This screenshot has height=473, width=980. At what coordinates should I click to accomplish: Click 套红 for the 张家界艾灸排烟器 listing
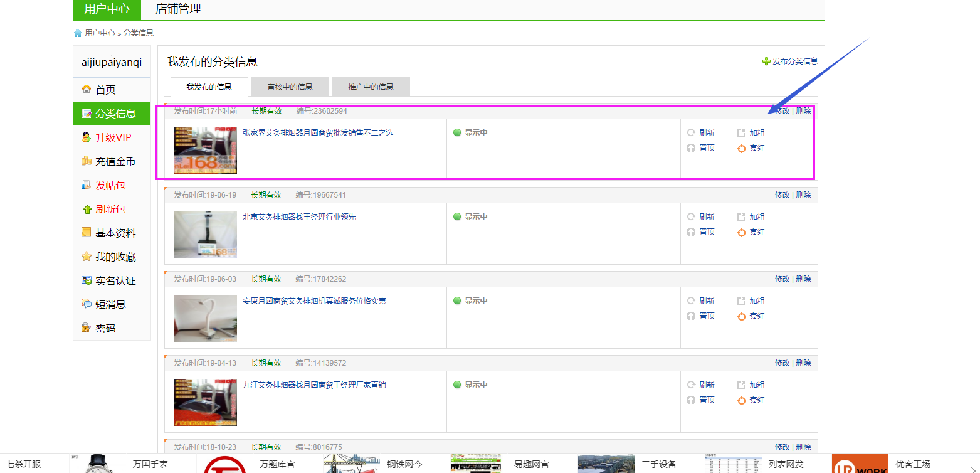757,149
